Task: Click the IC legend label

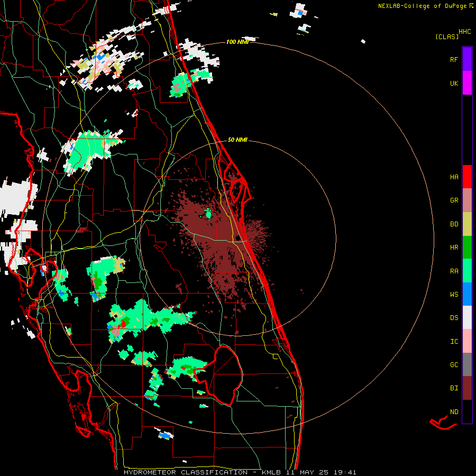Action: coord(454,342)
